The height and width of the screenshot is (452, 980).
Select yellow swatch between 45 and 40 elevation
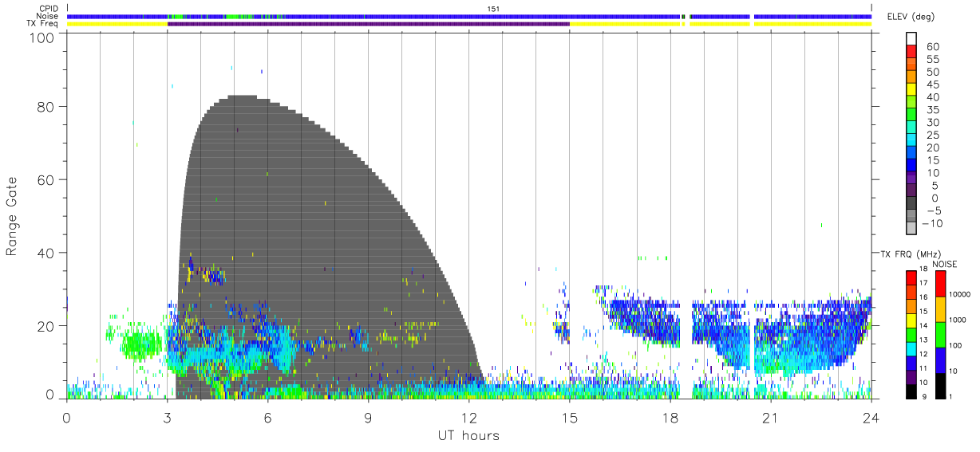tap(911, 90)
